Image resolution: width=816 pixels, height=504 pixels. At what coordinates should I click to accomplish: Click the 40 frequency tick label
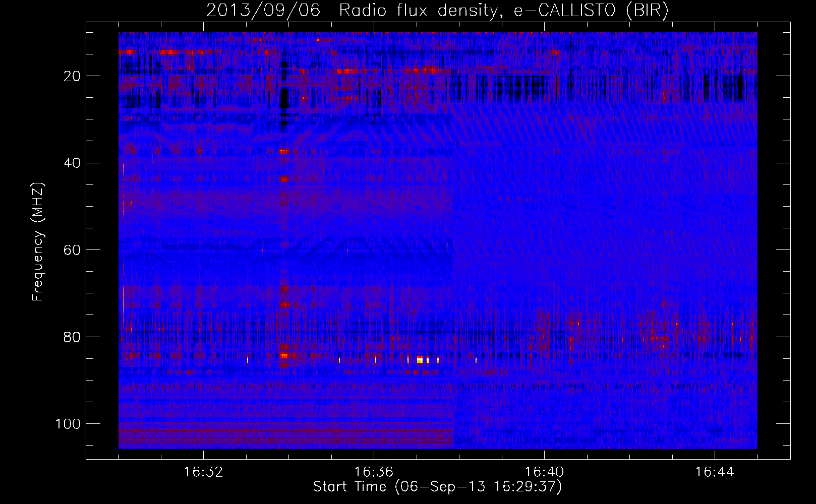[72, 163]
